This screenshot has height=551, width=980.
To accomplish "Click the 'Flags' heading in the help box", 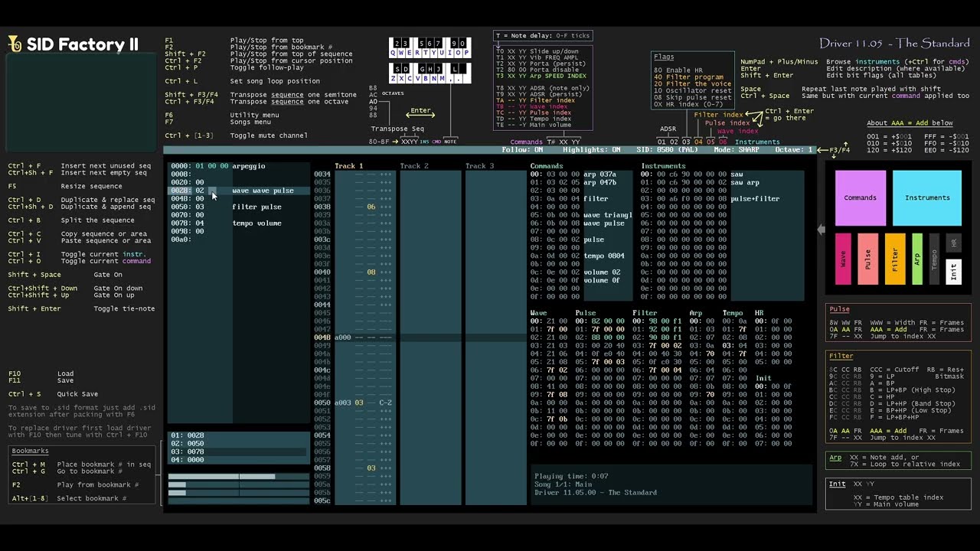I will (x=664, y=57).
